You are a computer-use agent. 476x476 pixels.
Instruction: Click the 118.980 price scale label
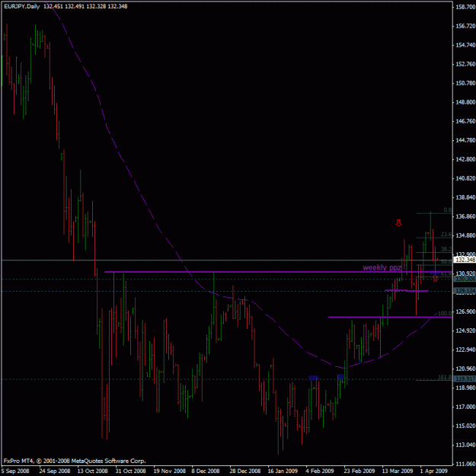[x=465, y=388]
